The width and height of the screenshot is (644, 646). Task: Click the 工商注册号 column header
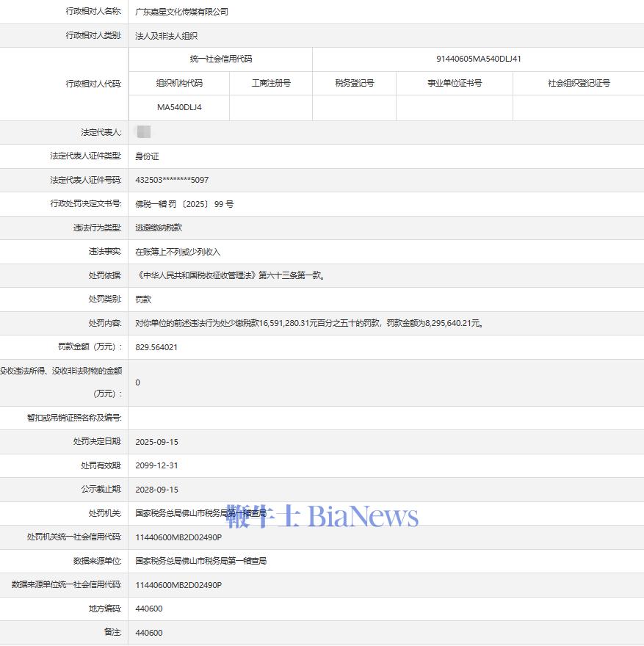271,83
